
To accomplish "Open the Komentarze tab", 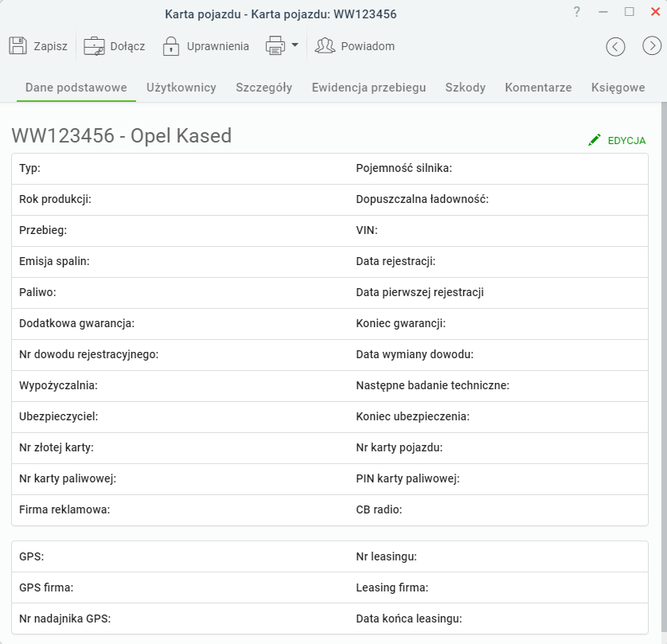I will (x=538, y=88).
